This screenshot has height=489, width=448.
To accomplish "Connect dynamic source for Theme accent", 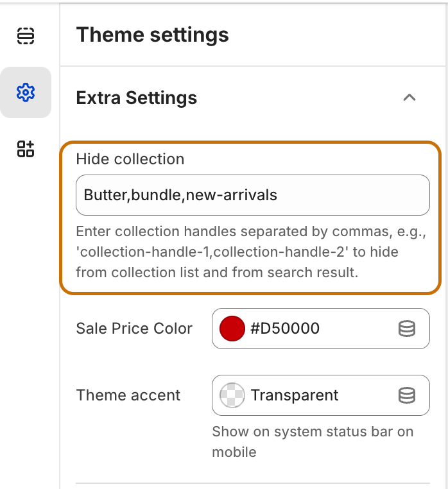I will coord(407,395).
